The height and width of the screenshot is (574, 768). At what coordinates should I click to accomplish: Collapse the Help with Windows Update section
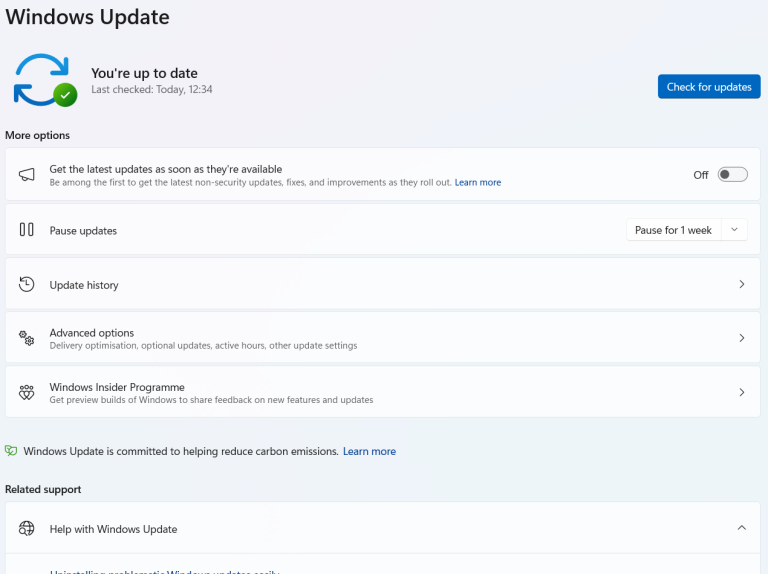coord(741,528)
